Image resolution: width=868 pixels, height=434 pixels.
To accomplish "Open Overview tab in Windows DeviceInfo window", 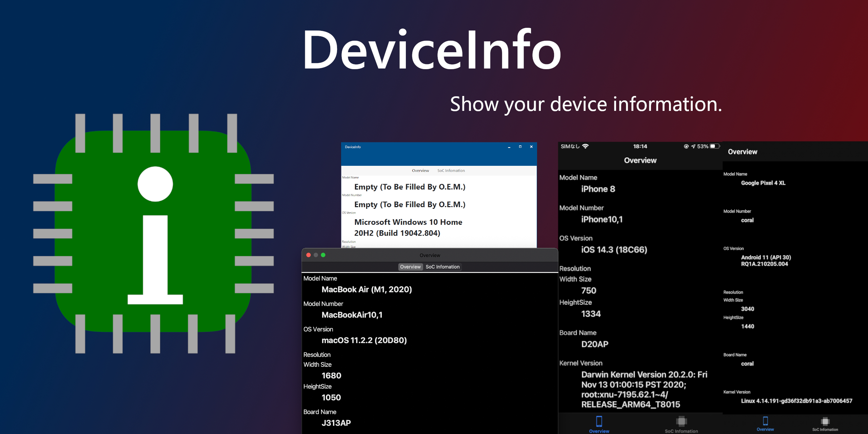I will point(420,171).
